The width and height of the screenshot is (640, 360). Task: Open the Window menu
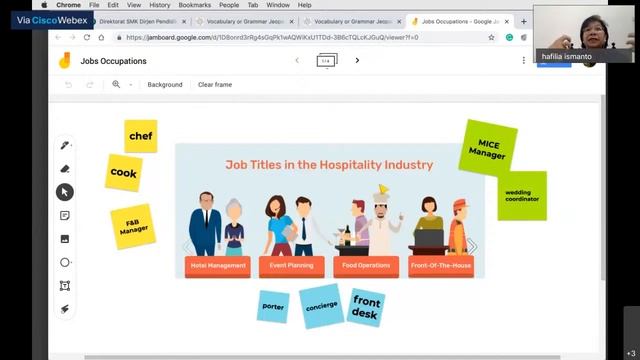tap(278, 5)
